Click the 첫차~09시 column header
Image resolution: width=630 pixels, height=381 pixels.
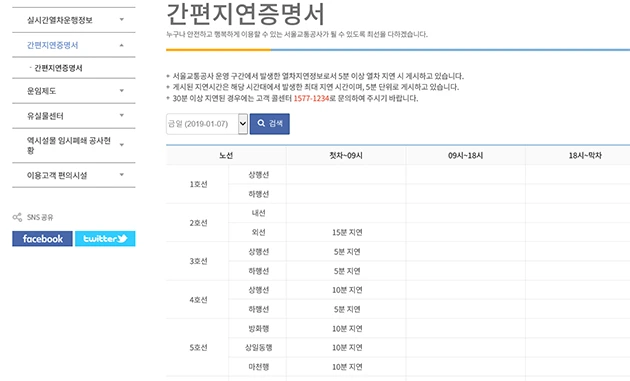tap(346, 156)
